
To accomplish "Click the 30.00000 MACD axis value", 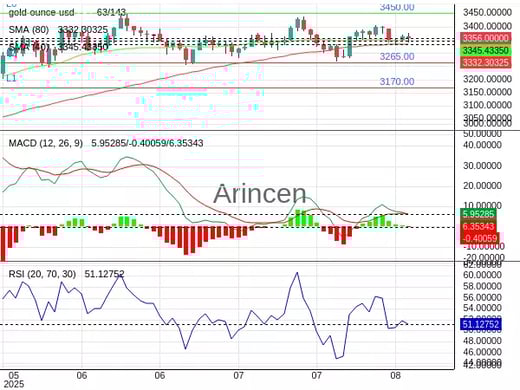I will tap(482, 166).
